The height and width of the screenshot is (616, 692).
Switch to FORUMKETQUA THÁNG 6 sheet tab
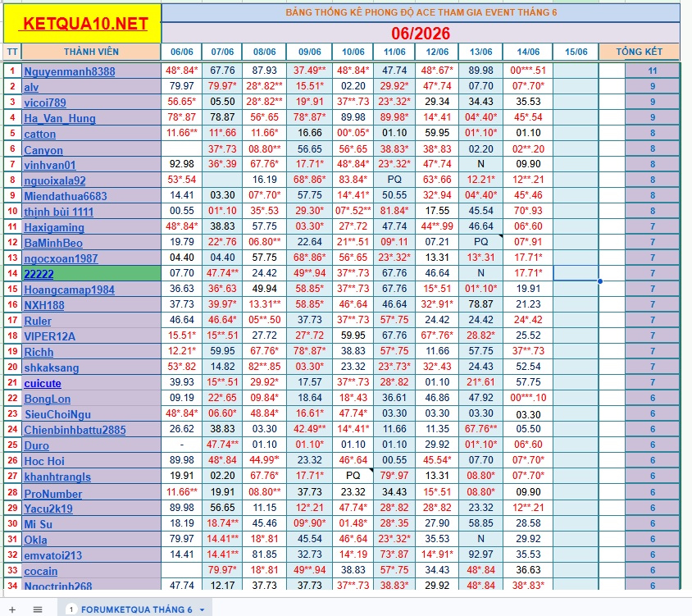pos(136,609)
